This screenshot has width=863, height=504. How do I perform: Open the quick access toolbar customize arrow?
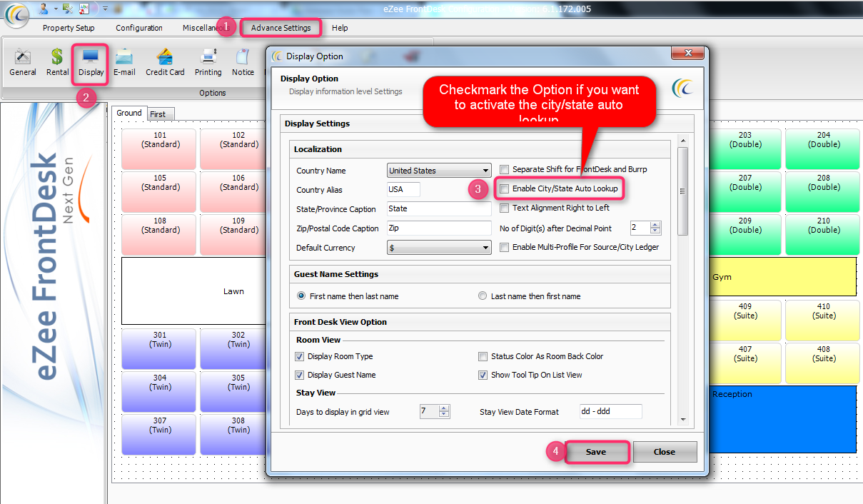pyautogui.click(x=105, y=9)
